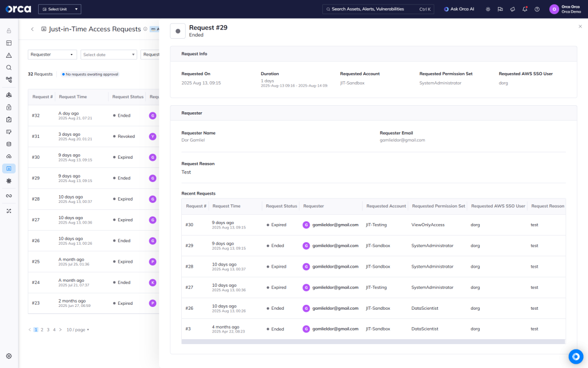Open the chat widget bubble
This screenshot has width=588, height=368.
(x=575, y=356)
